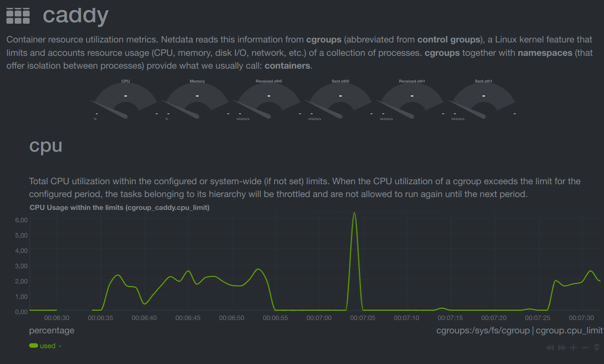This screenshot has width=604, height=364.
Task: Pan the CPU chart backward in time
Action: click(550, 347)
